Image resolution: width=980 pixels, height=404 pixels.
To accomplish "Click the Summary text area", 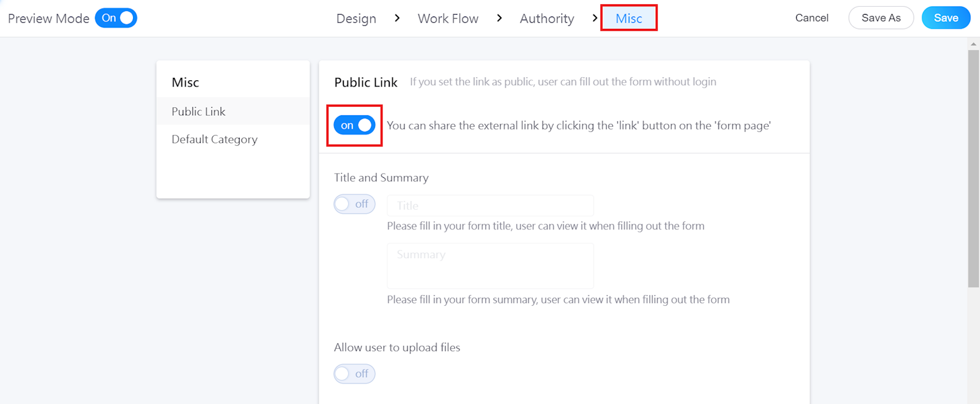I will tap(490, 265).
